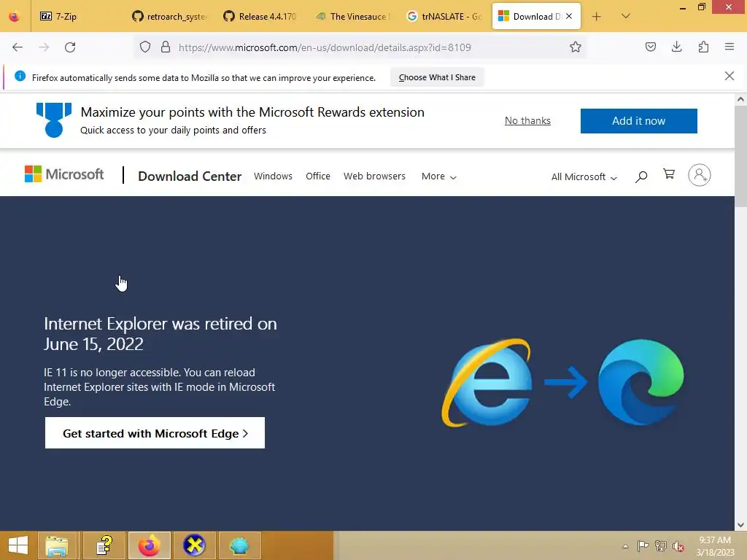Switch to The Vinesauce tab
Viewport: 747px width, 560px height.
coord(352,16)
